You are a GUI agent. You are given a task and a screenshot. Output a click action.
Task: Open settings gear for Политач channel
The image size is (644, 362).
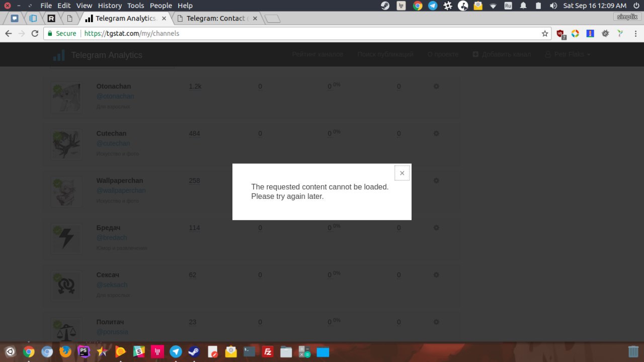point(436,322)
